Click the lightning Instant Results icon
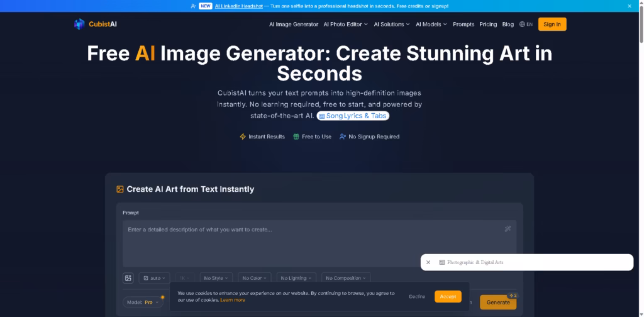Viewport: 644px width, 317px height. [x=243, y=136]
